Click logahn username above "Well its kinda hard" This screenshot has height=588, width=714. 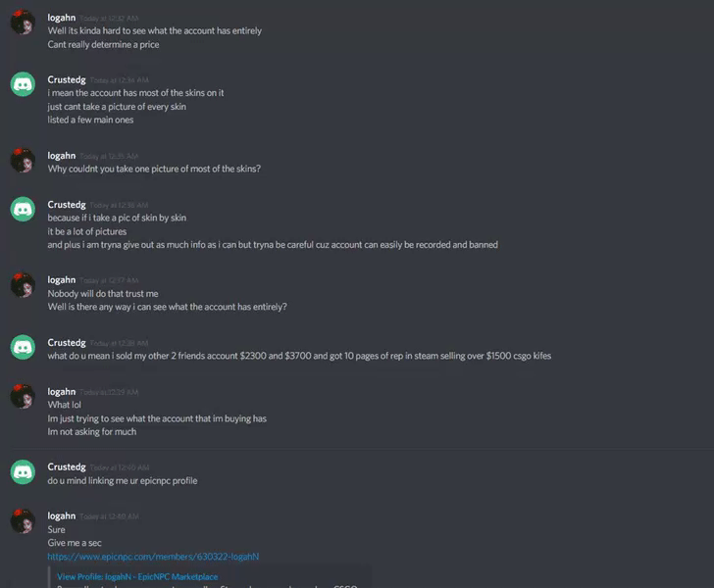pyautogui.click(x=62, y=18)
